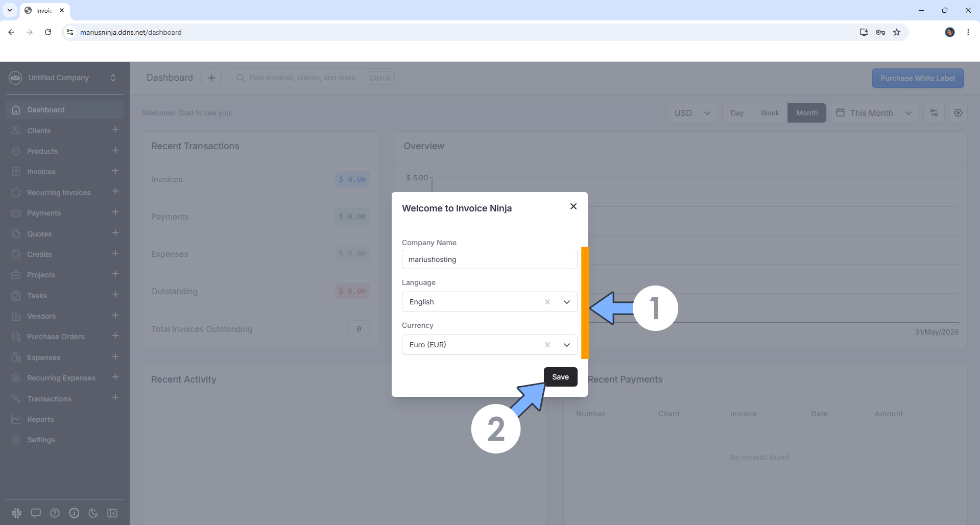Add a new product with plus icon
The image size is (980, 525).
[115, 150]
